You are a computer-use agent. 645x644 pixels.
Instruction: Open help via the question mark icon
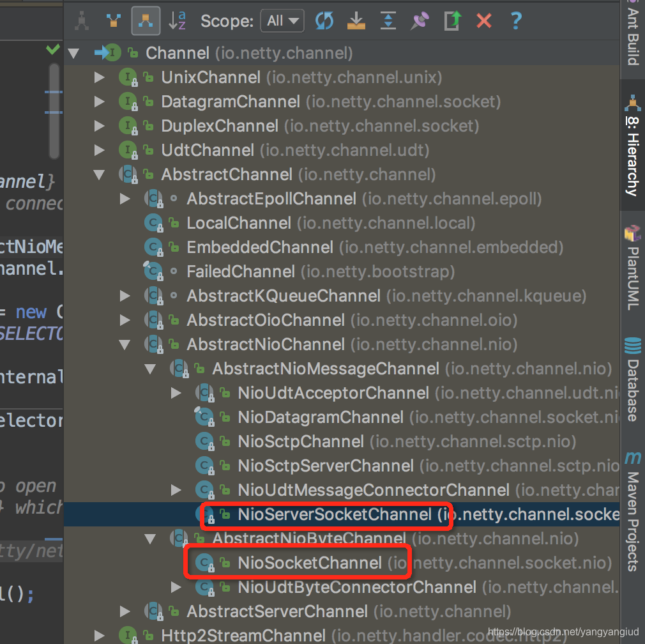tap(516, 20)
